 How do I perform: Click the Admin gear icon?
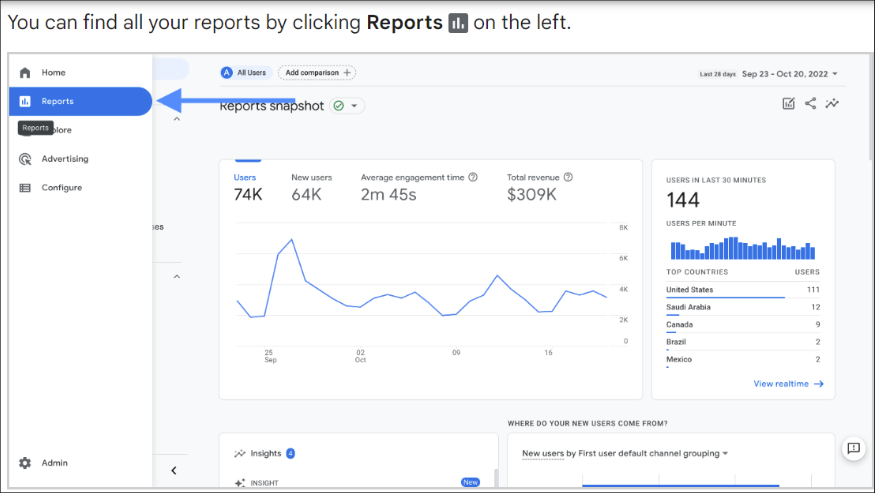(25, 463)
